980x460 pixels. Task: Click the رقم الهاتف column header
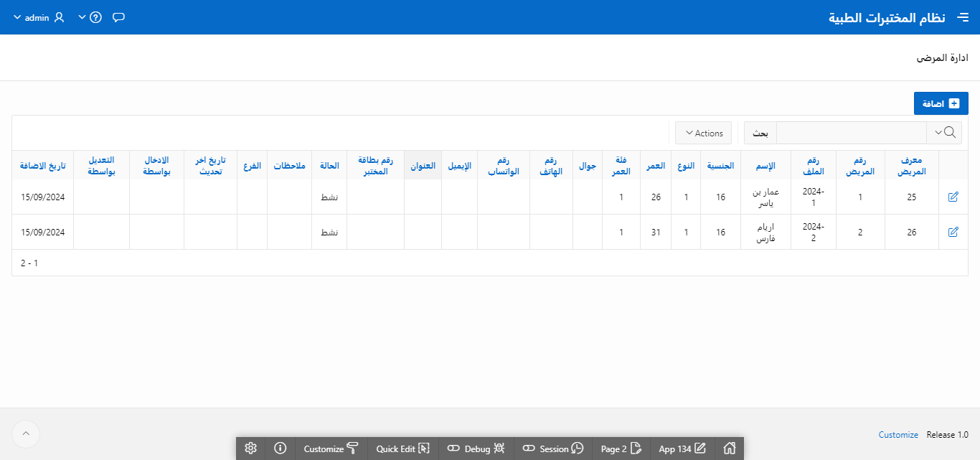[x=552, y=165]
